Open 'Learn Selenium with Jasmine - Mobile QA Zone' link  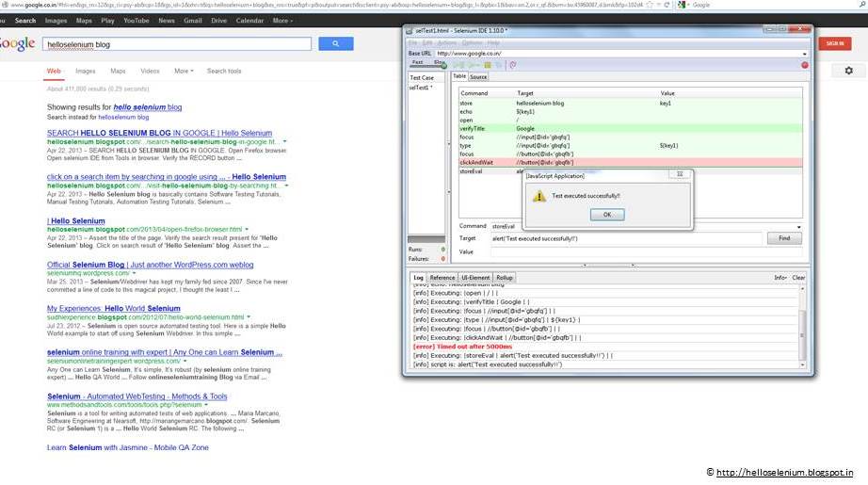[x=128, y=447]
